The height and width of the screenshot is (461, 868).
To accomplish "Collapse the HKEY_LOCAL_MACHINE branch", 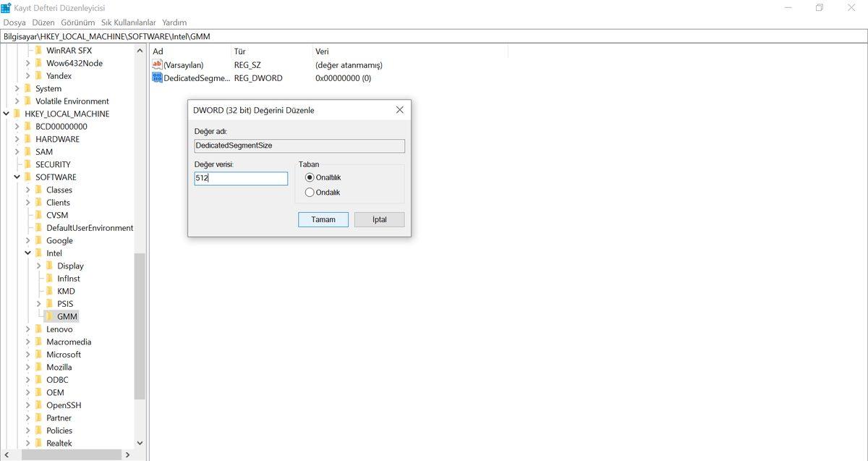I will [x=6, y=113].
